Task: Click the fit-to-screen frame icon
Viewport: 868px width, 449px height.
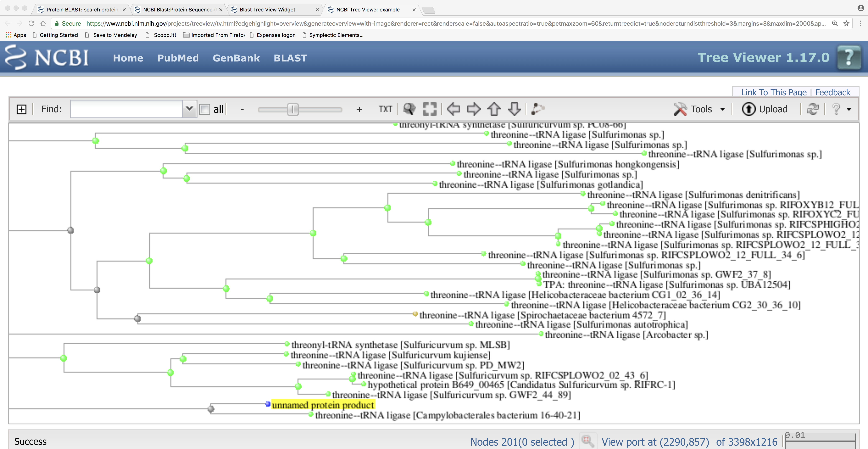Action: tap(429, 109)
